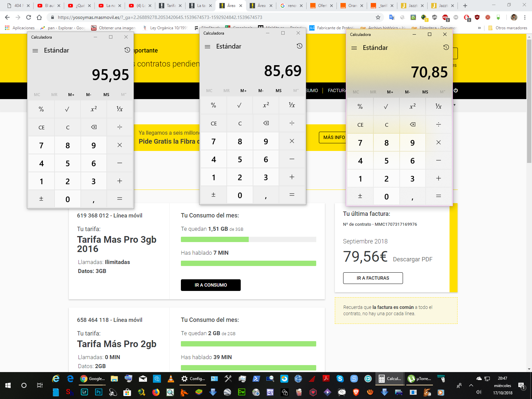The height and width of the screenshot is (399, 532).
Task: Open Photoshop from the Windows taskbar
Action: pyautogui.click(x=99, y=392)
